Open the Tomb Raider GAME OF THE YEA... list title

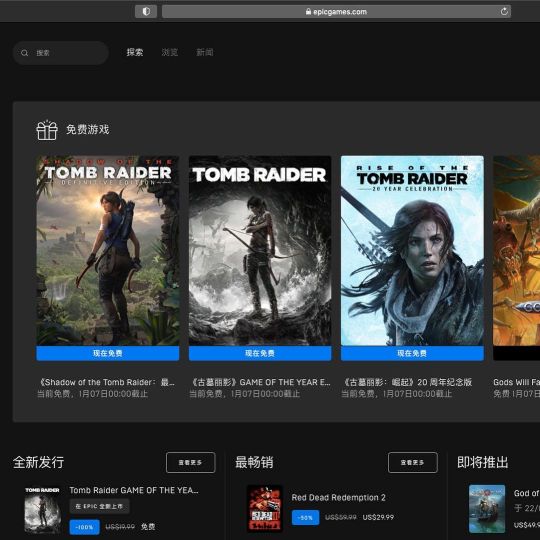click(134, 490)
